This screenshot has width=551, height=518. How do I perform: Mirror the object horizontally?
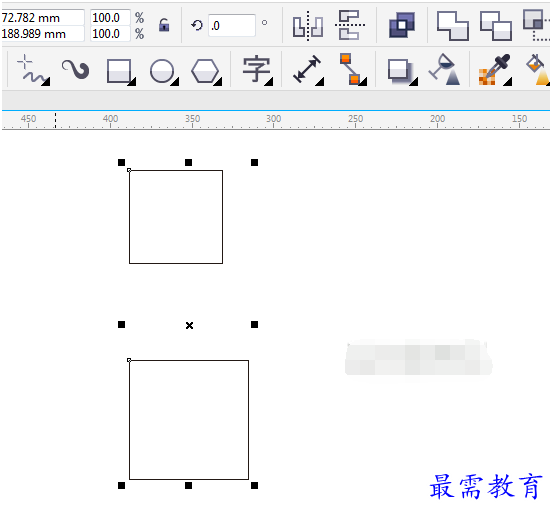(x=308, y=25)
